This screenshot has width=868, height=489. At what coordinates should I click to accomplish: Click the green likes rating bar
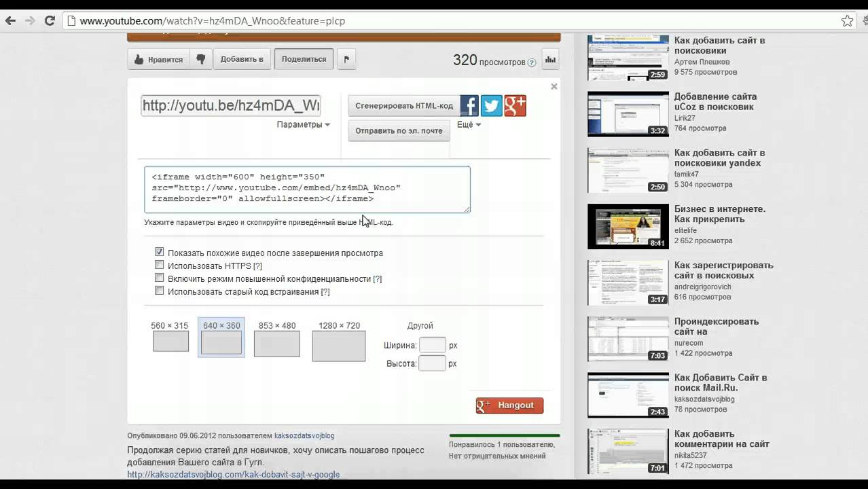[505, 435]
